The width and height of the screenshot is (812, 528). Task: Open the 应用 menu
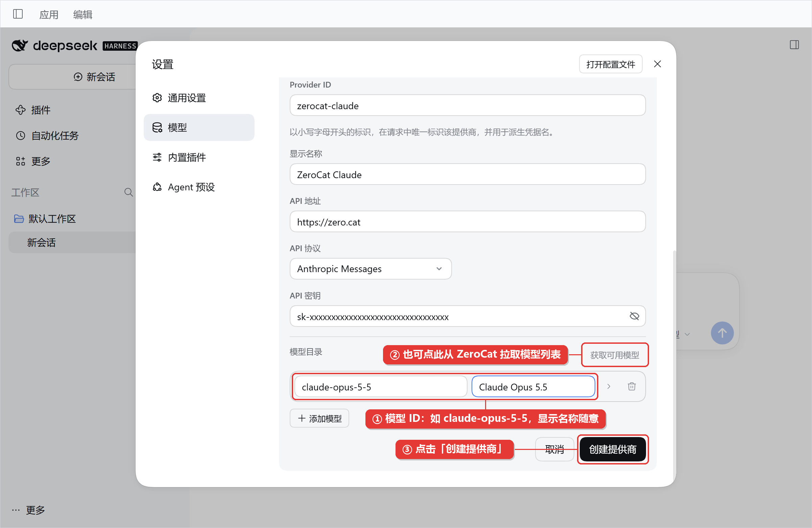coord(49,14)
